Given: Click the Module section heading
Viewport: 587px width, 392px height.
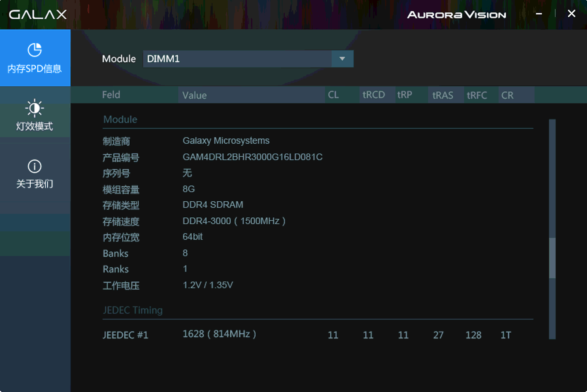Looking at the screenshot, I should pyautogui.click(x=120, y=119).
